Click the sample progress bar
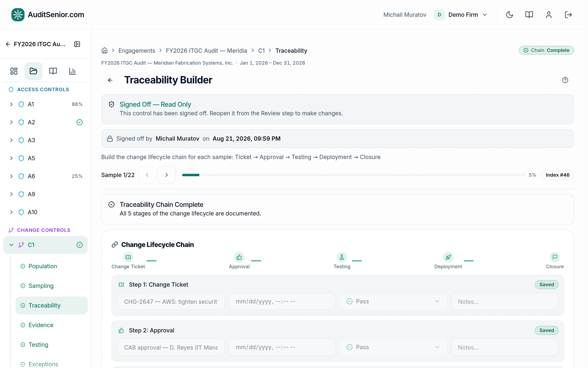 pos(354,175)
